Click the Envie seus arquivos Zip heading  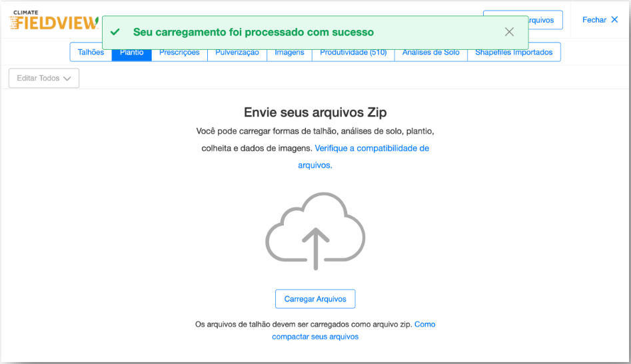[x=315, y=112]
